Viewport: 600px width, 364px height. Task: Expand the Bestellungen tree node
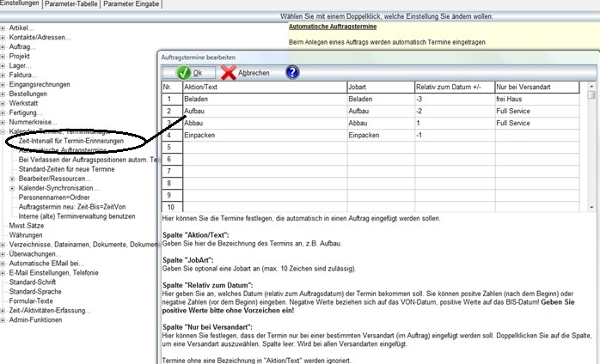[3, 94]
